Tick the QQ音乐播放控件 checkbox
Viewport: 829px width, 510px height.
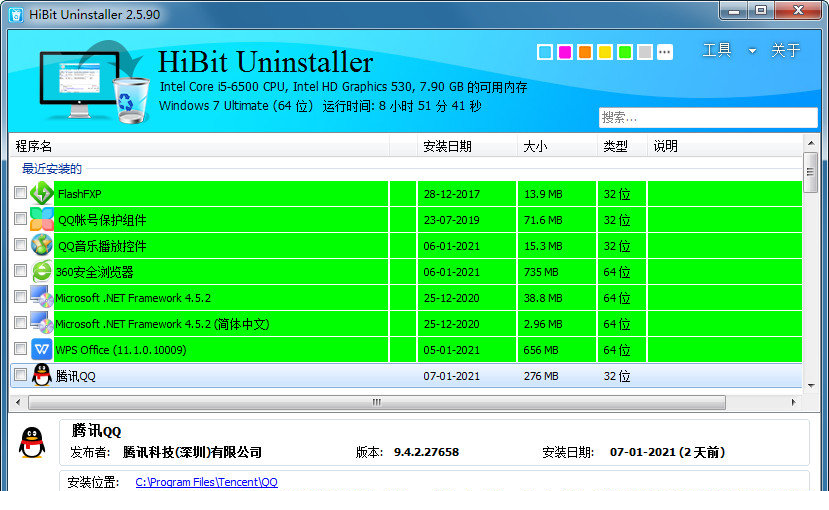[20, 245]
